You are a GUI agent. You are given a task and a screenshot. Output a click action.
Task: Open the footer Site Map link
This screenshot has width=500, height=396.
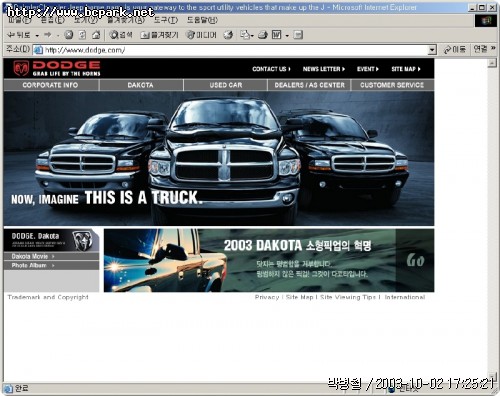(x=299, y=297)
